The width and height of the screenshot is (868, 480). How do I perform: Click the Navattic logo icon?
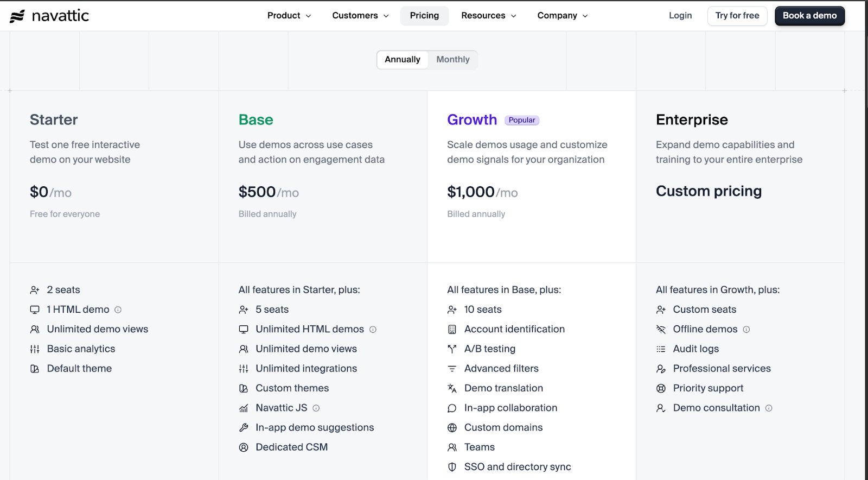pos(17,16)
